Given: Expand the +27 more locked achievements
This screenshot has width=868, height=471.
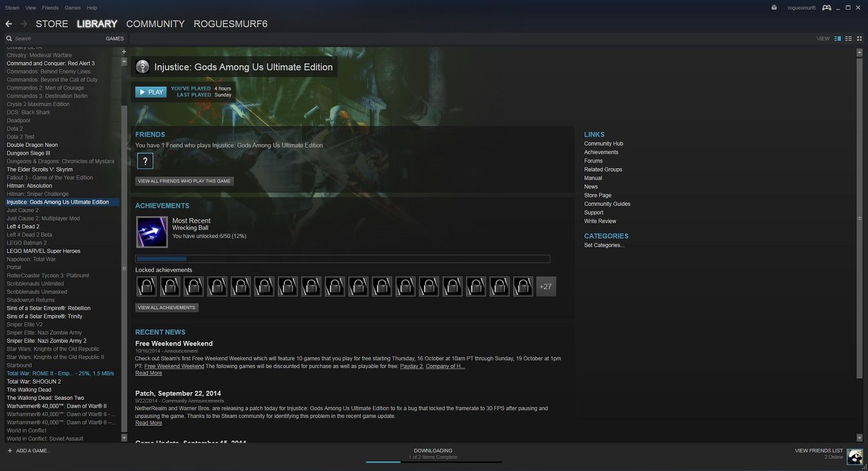Looking at the screenshot, I should 545,287.
